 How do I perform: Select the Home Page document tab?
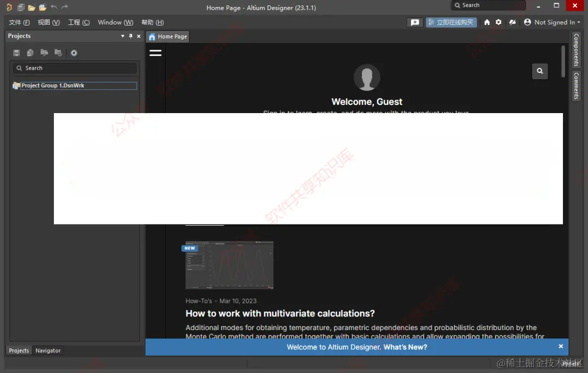coord(168,36)
